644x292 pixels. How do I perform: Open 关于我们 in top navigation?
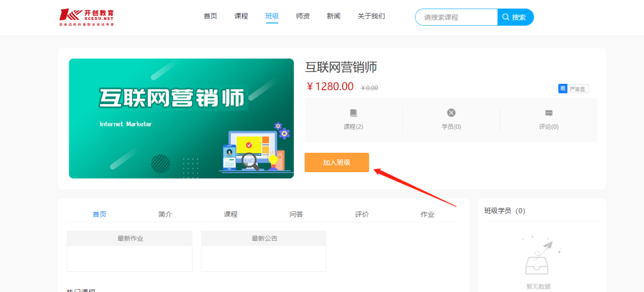[x=371, y=16]
